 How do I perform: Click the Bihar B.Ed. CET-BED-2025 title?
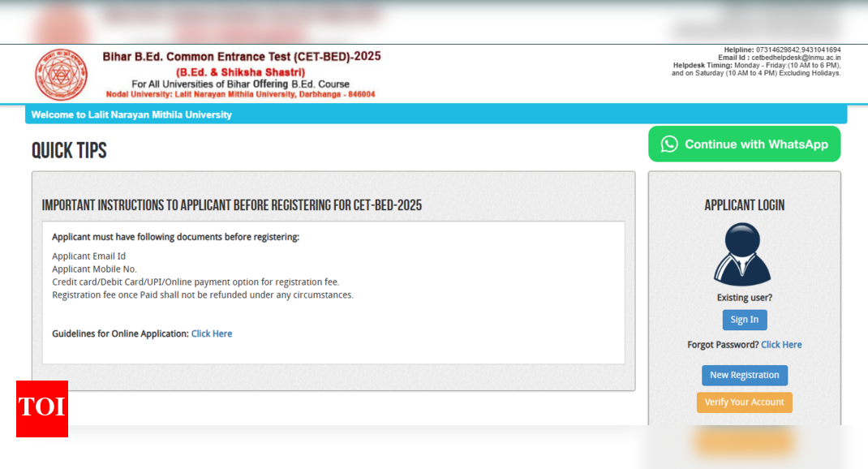[242, 57]
